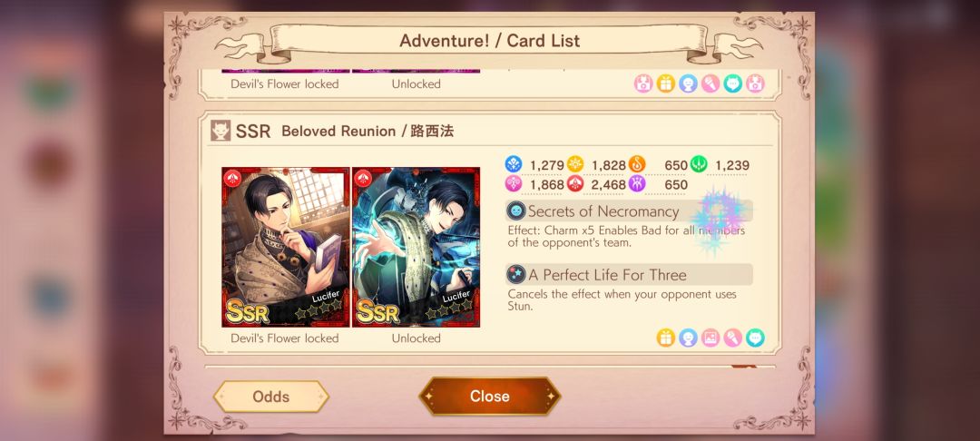Image resolution: width=980 pixels, height=441 pixels.
Task: Tap the A Perfect Life For Three ability icon
Action: tap(515, 274)
